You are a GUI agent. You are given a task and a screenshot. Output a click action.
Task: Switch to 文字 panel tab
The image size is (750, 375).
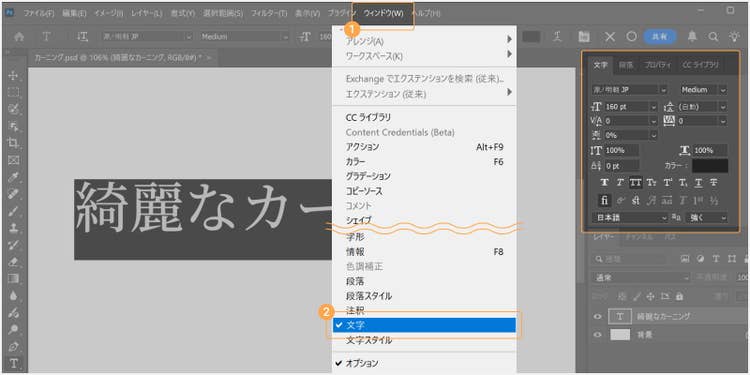[600, 65]
